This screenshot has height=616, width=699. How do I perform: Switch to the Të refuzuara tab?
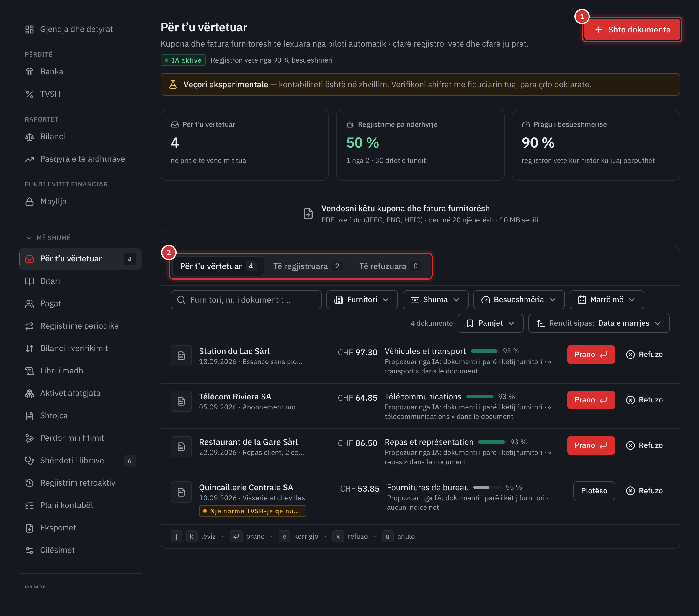390,266
